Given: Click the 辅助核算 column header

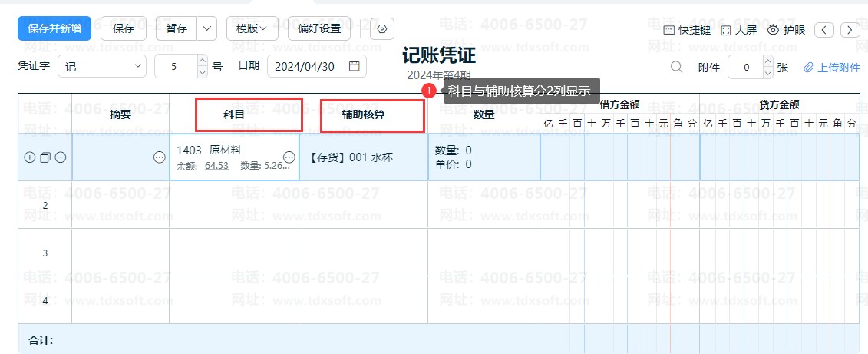Looking at the screenshot, I should pyautogui.click(x=364, y=114).
